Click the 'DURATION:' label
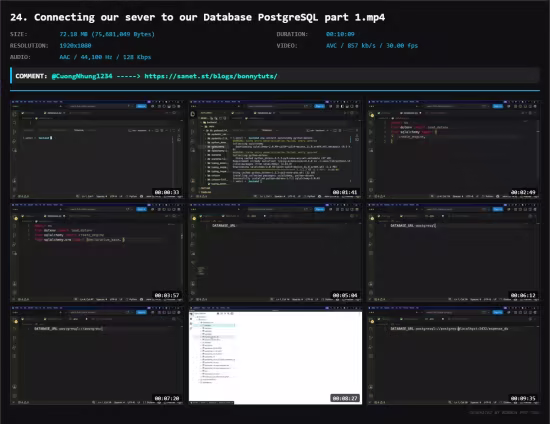Viewport: 550px width, 424px height. pyautogui.click(x=292, y=34)
